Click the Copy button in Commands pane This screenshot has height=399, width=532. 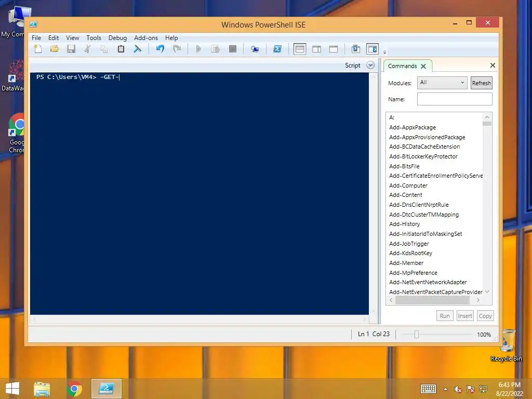[x=485, y=316]
